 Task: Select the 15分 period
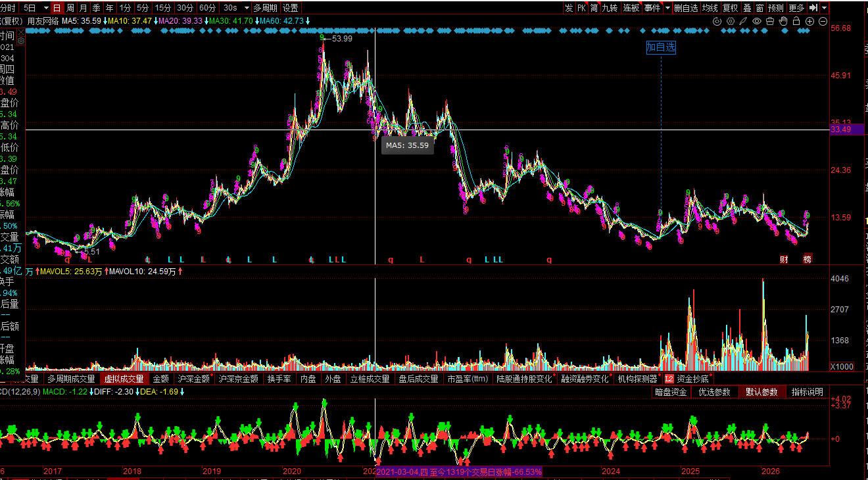(163, 8)
